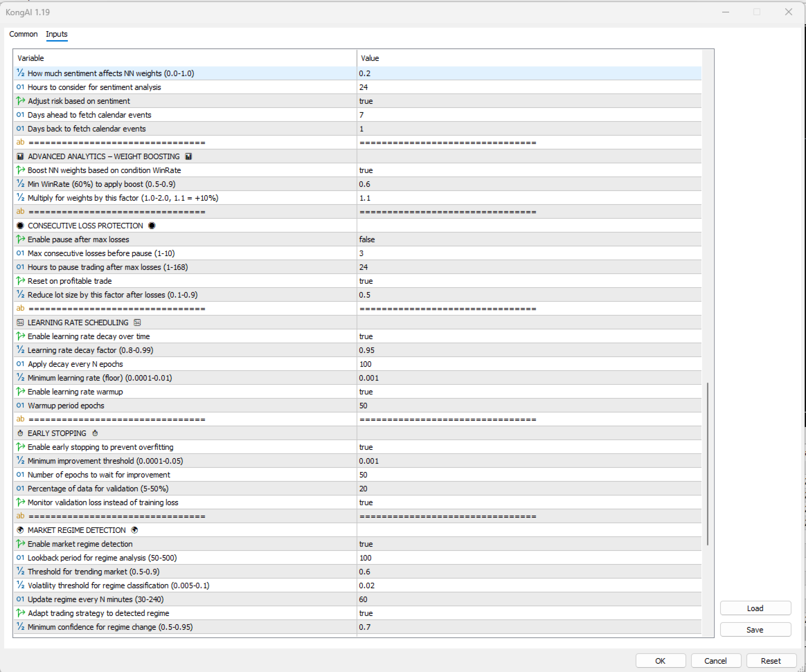Select 'Threshold for trending market' row
Image resolution: width=806 pixels, height=672 pixels.
coord(358,572)
